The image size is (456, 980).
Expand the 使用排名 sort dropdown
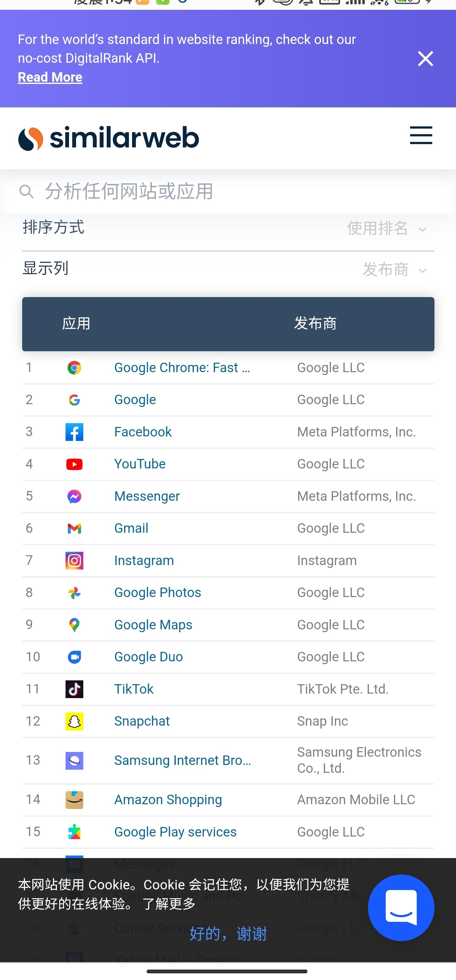[x=387, y=229]
